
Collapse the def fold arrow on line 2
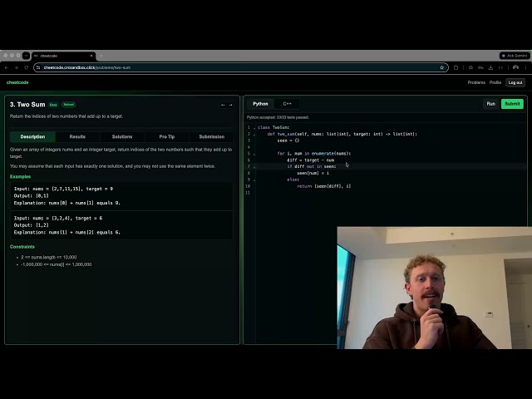(254, 135)
